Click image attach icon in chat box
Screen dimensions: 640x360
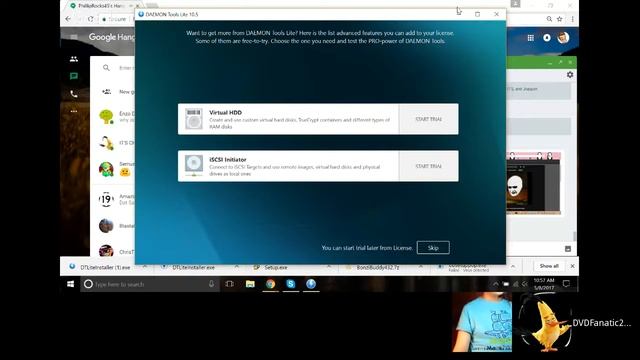tap(568, 249)
